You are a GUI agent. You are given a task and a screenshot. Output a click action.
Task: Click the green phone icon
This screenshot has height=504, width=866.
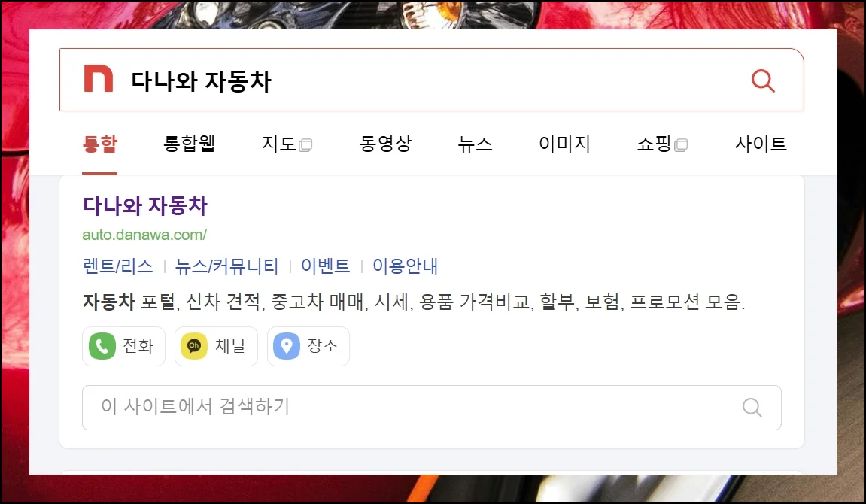click(x=102, y=346)
